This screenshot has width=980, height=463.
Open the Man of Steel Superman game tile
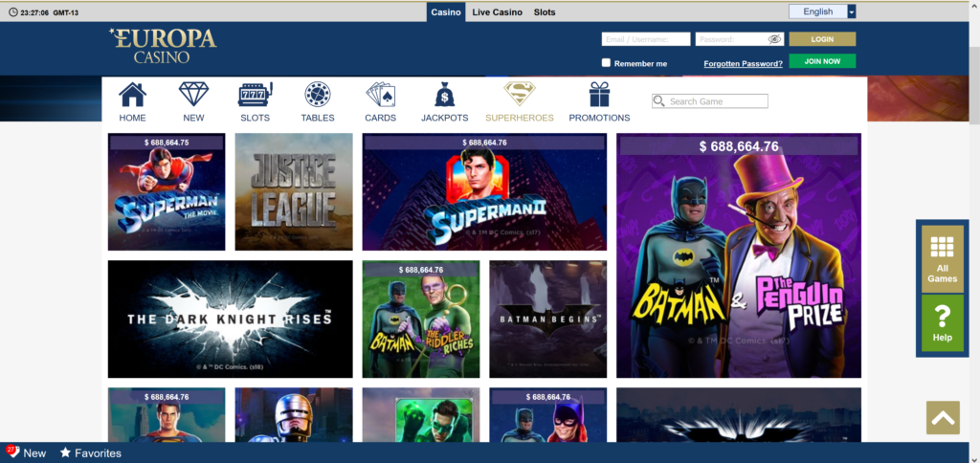[x=167, y=415]
